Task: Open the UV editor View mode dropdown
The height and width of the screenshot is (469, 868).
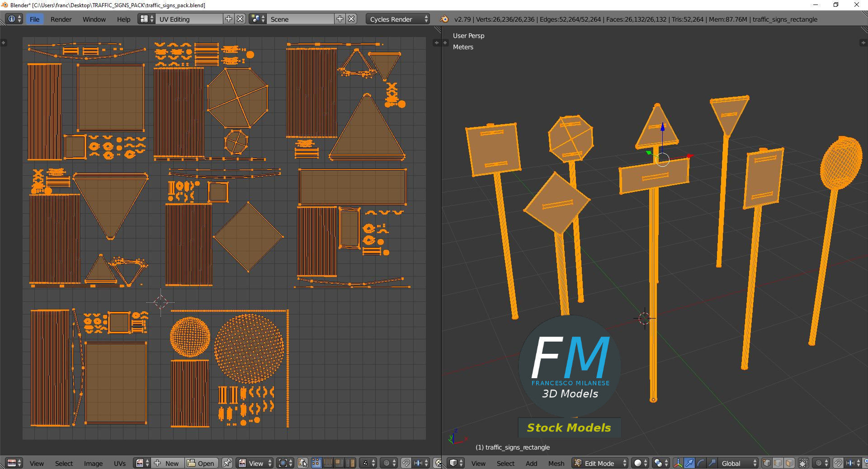Action: tap(255, 463)
